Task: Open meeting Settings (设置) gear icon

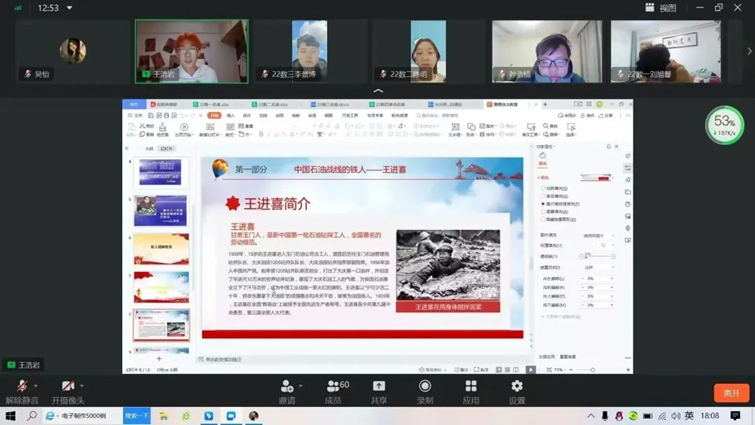Action: pos(517,387)
